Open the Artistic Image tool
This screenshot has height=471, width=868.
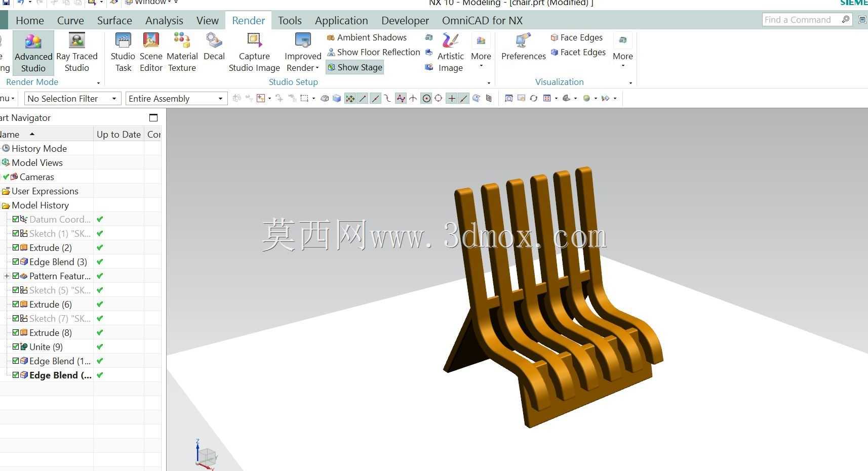(x=450, y=53)
